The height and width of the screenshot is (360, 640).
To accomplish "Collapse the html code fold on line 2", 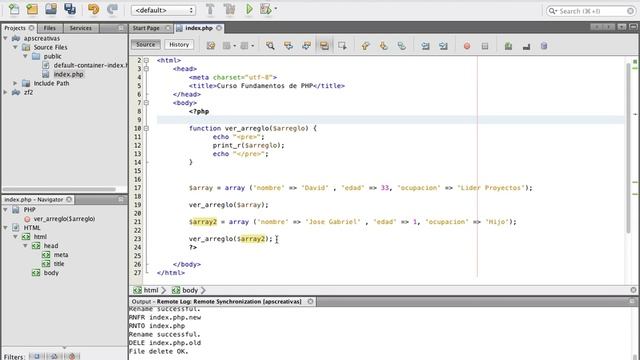I will (146, 60).
